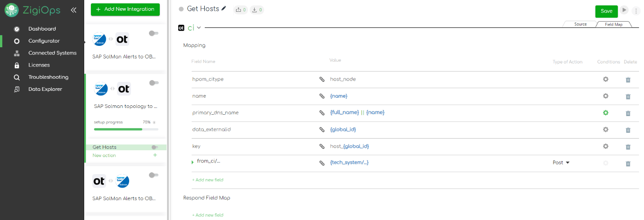Open conditions gear for data_externalid
The width and height of the screenshot is (644, 220).
606,130
